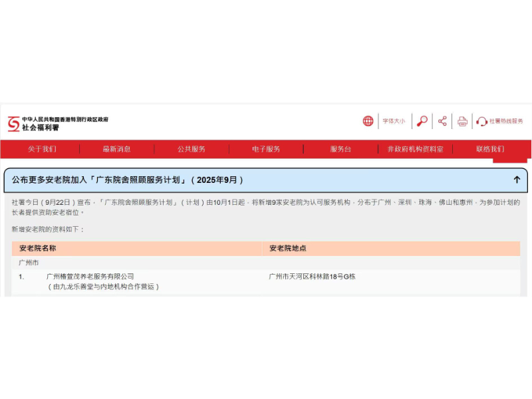Select the 最新消息 menu item

[x=117, y=149]
